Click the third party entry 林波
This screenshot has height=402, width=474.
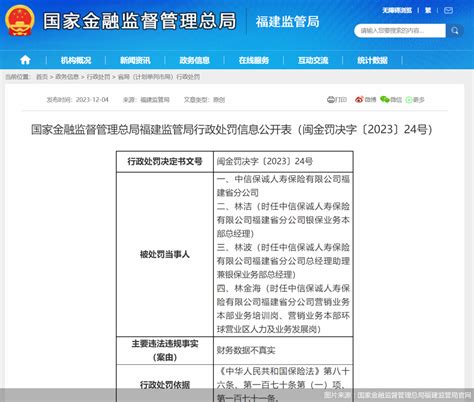tap(283, 261)
